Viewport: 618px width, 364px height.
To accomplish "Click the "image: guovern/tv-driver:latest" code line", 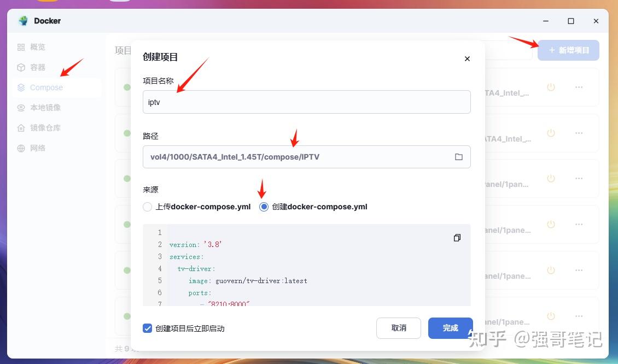I will pyautogui.click(x=248, y=281).
